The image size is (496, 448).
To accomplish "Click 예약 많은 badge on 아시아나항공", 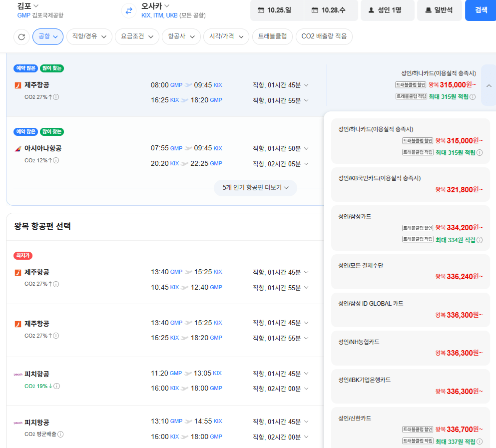I will pyautogui.click(x=25, y=132).
